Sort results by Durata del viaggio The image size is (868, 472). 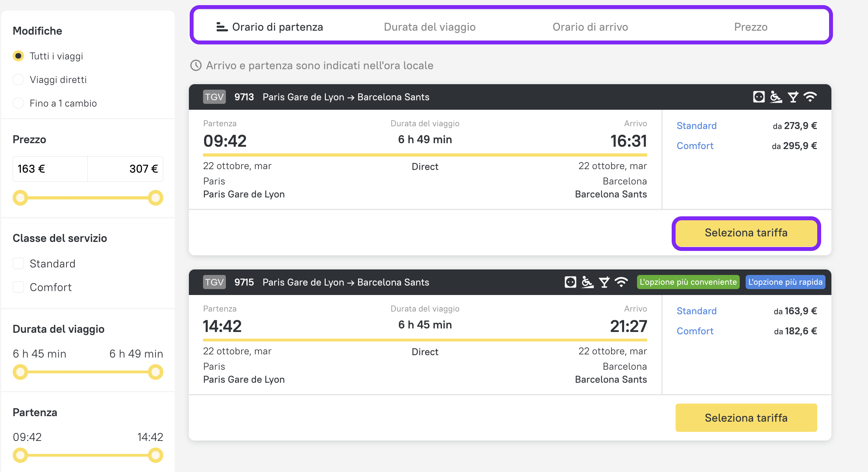[429, 27]
